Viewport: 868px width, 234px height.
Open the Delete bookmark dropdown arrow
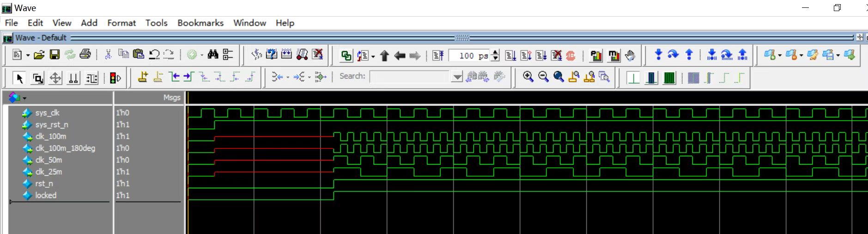[801, 55]
